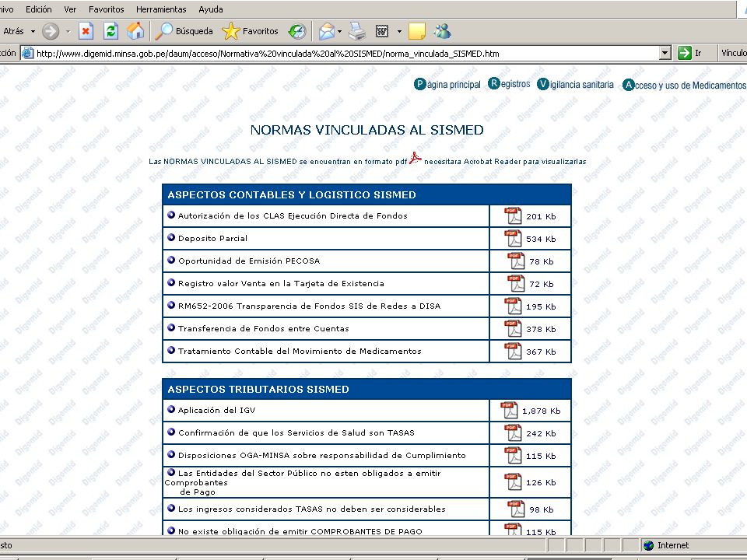747x560 pixels.
Task: Click 'Confirmación de que los Servicios de Salud son TASAS'
Action: [296, 433]
